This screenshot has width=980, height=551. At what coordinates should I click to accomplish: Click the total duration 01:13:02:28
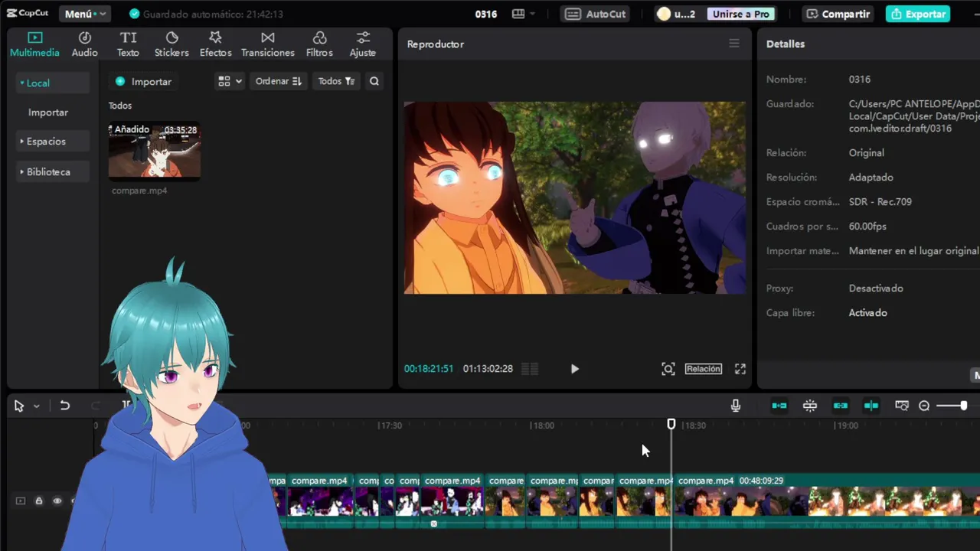tap(488, 369)
